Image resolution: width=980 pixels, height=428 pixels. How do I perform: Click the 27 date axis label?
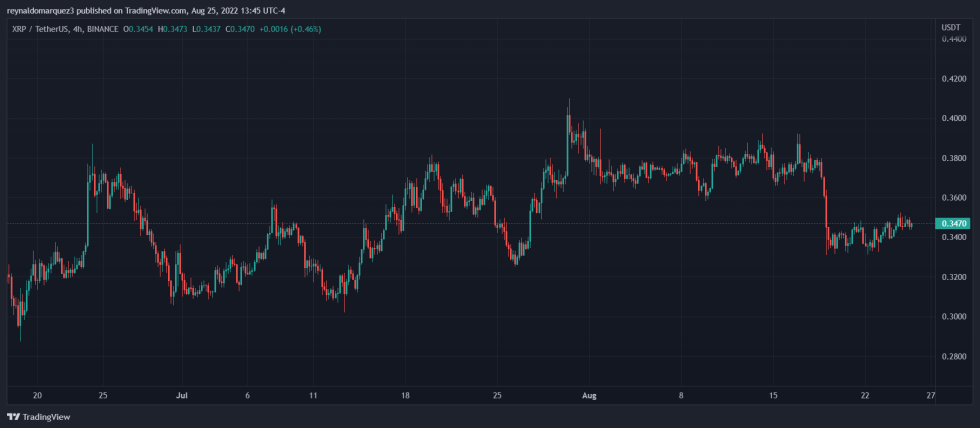click(931, 395)
